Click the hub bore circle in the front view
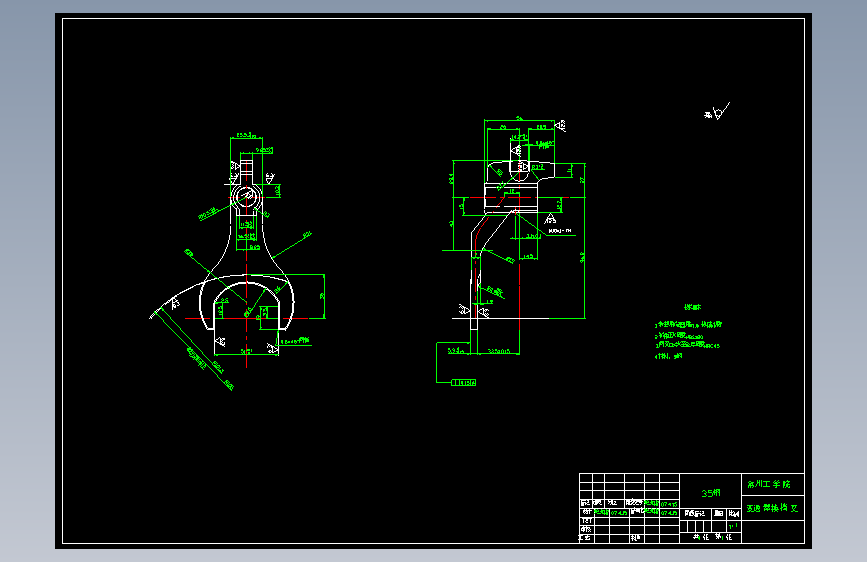Screen dimensions: 867x562 [x=247, y=196]
